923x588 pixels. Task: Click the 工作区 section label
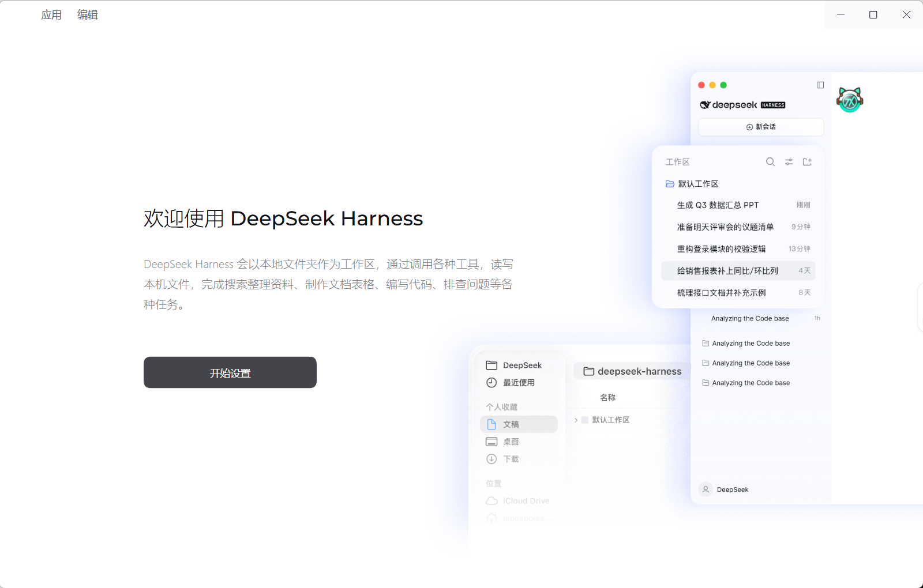coord(678,162)
